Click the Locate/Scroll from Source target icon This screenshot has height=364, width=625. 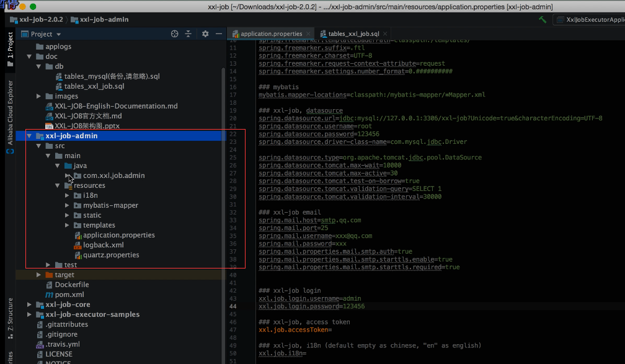(175, 34)
